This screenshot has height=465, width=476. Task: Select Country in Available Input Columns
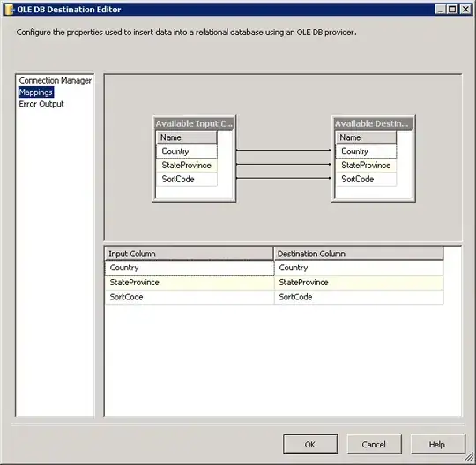187,151
